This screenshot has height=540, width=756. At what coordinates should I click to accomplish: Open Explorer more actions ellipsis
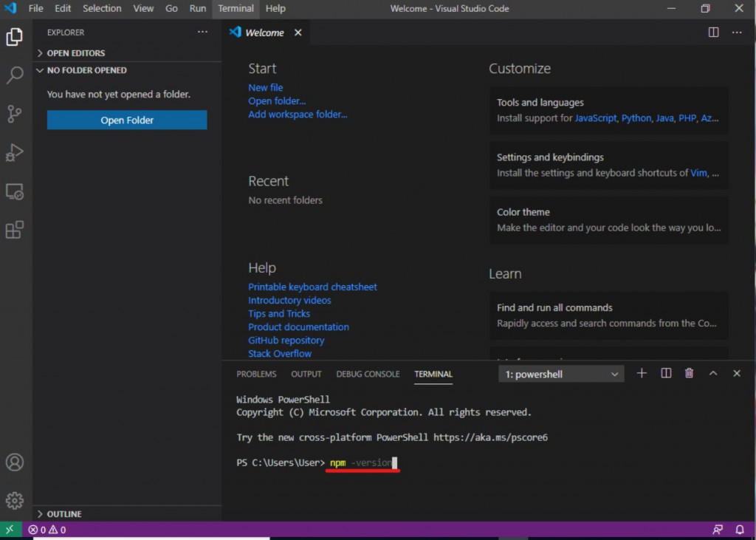(x=202, y=32)
